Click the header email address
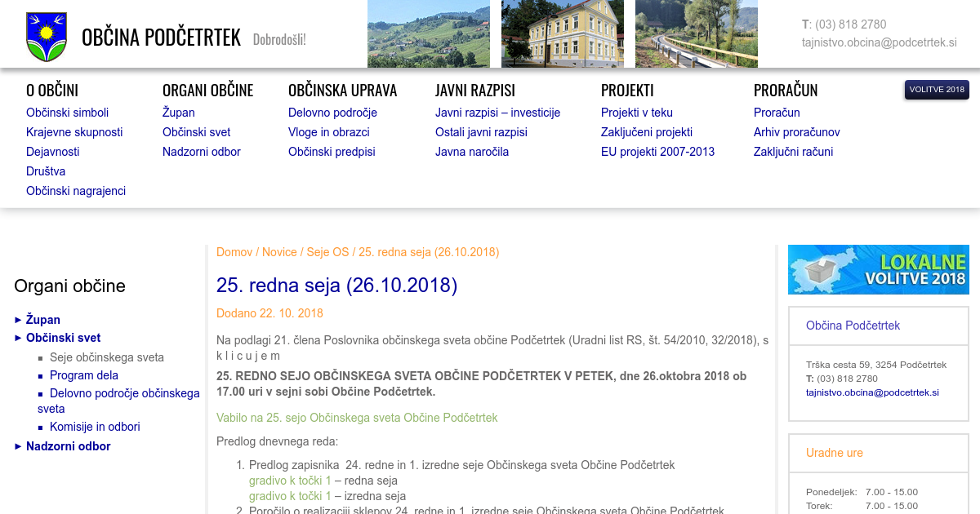 tap(879, 42)
